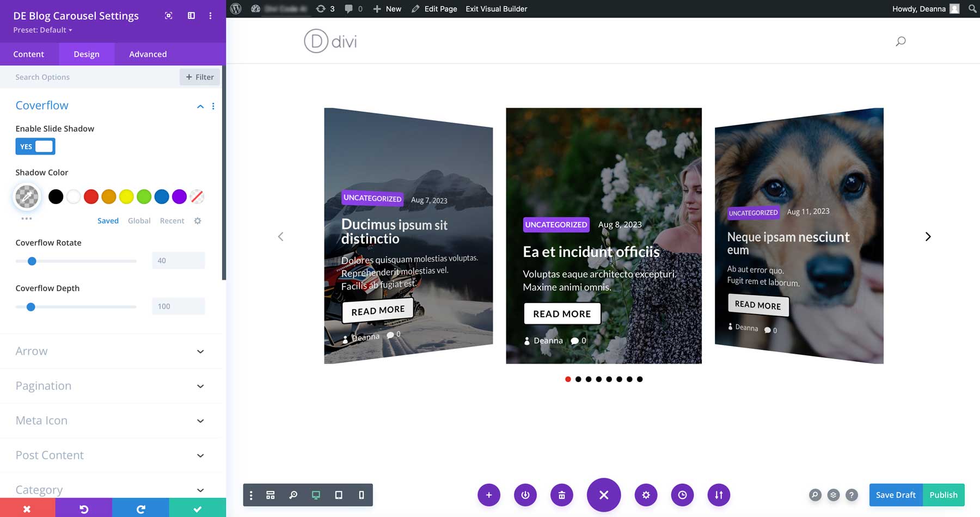
Task: Select the tablet view icon
Action: 339,495
